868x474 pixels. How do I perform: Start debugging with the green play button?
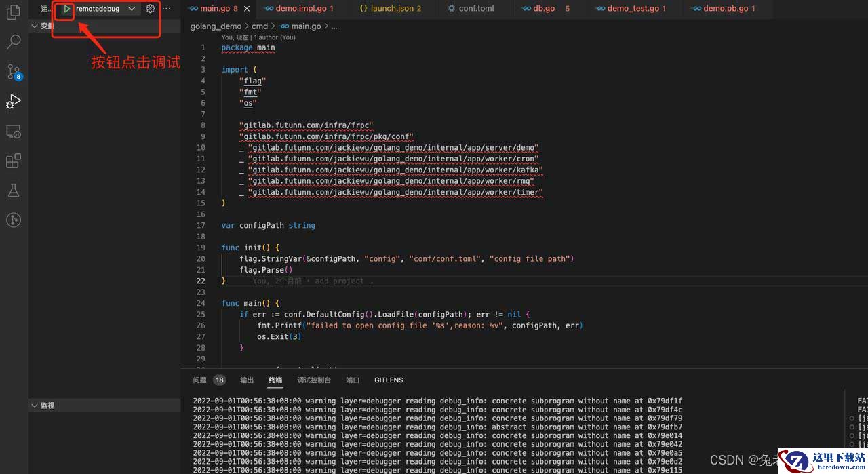coord(66,9)
